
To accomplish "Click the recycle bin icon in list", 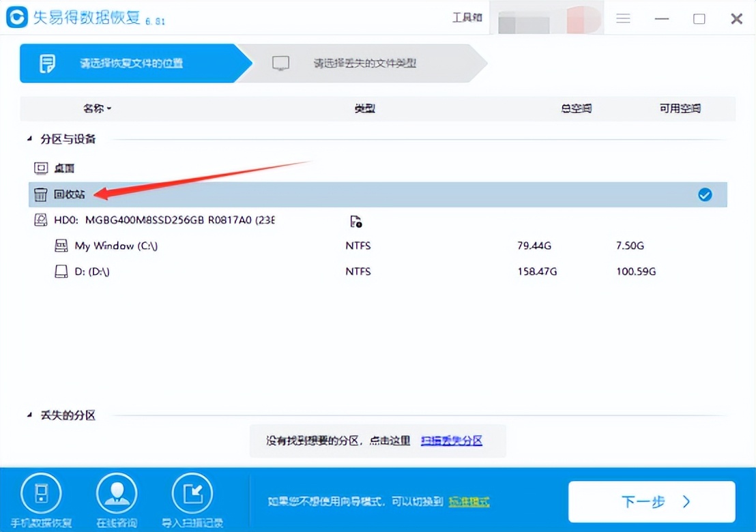I will [x=41, y=194].
